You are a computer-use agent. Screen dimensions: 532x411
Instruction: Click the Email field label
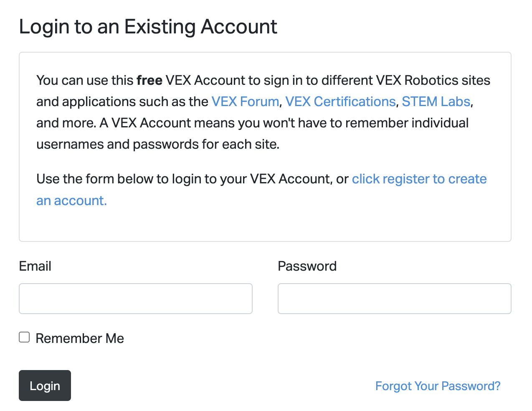pos(35,266)
